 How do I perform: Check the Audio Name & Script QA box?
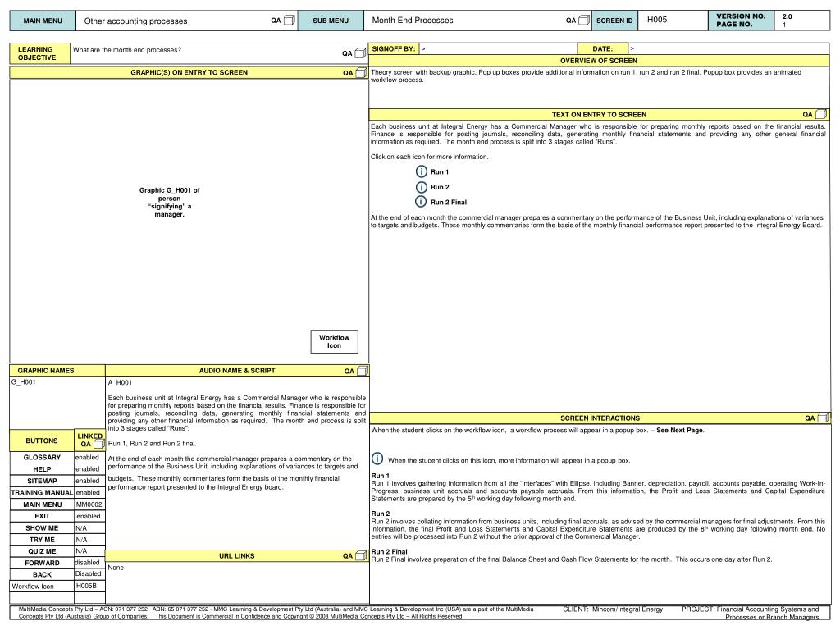pyautogui.click(x=362, y=370)
